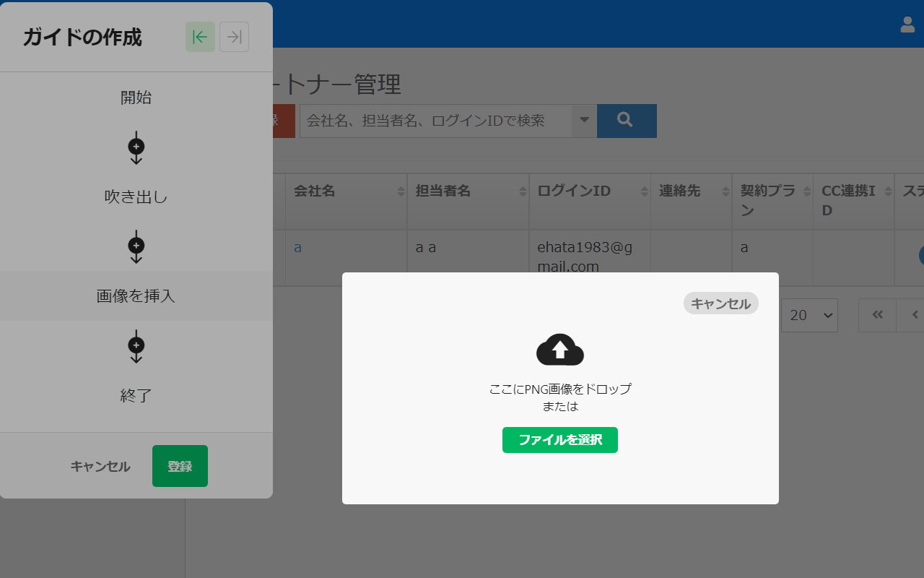Click the CC連携ID column header
Screen dimensions: 924x578
pos(854,201)
